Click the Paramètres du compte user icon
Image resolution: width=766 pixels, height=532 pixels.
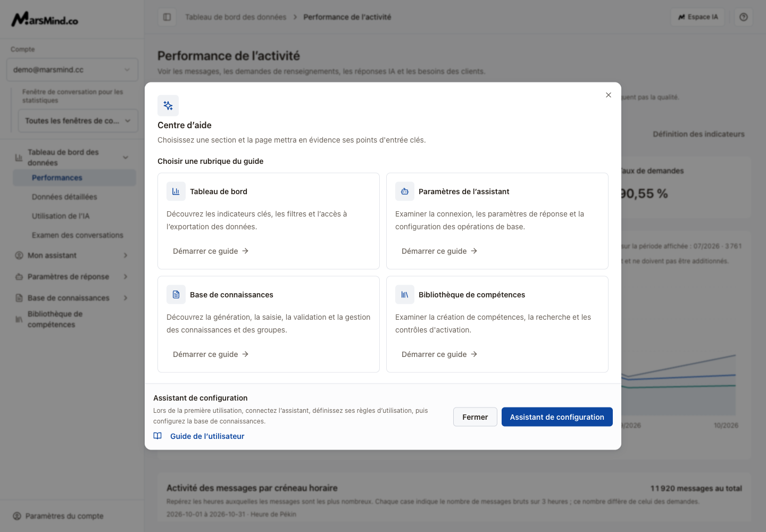[x=17, y=516]
